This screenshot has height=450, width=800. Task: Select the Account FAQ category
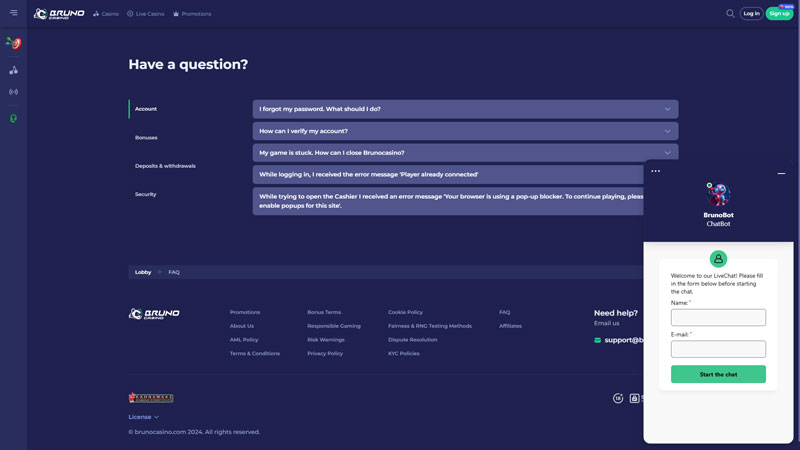pyautogui.click(x=146, y=109)
